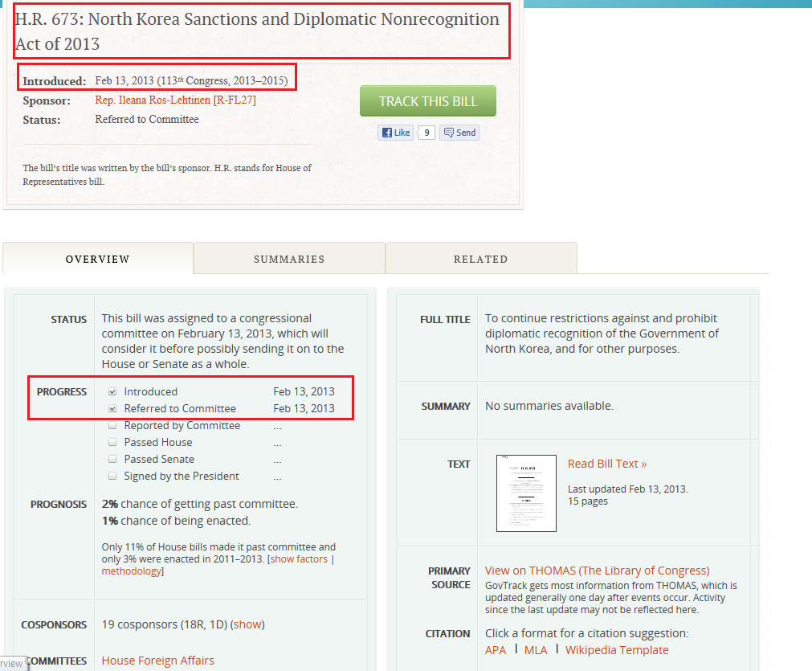Viewport: 812px width, 671px height.
Task: Click the 'Last updated Feb 13, 2013.' text
Action: pyautogui.click(x=627, y=489)
